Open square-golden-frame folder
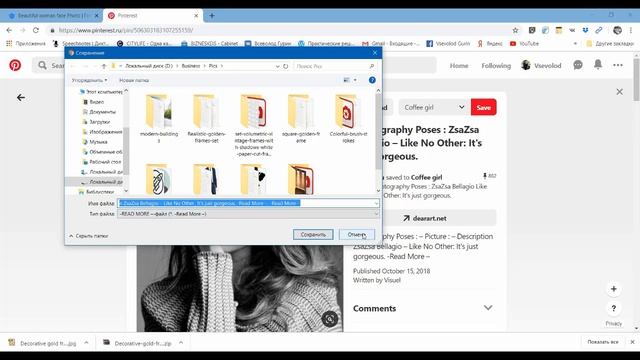This screenshot has width=640, height=360. coord(301,118)
